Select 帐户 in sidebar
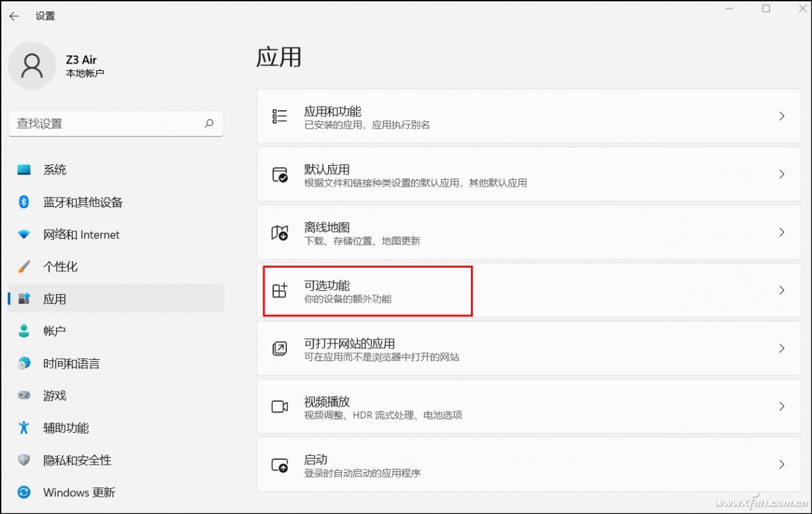 [x=116, y=331]
